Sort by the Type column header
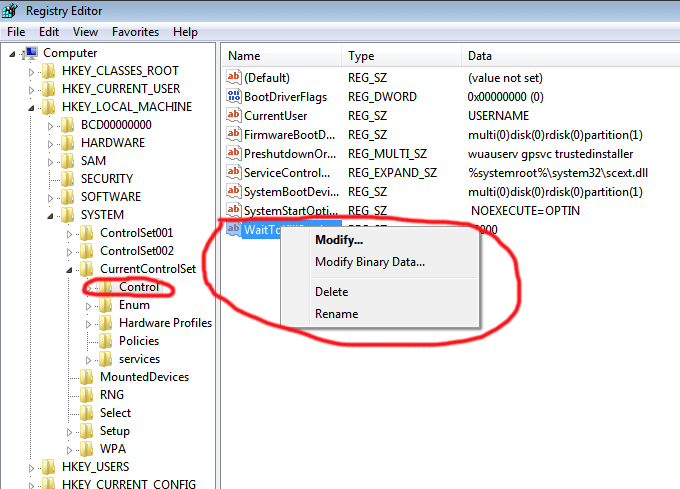 (x=361, y=56)
